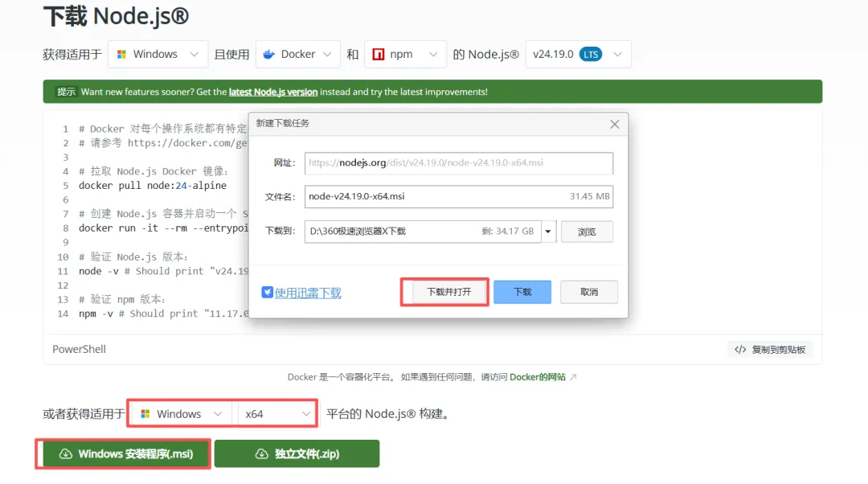Screen dimensions: 868x484
Task: Click the download cloud icon on .zip button
Action: (x=262, y=454)
